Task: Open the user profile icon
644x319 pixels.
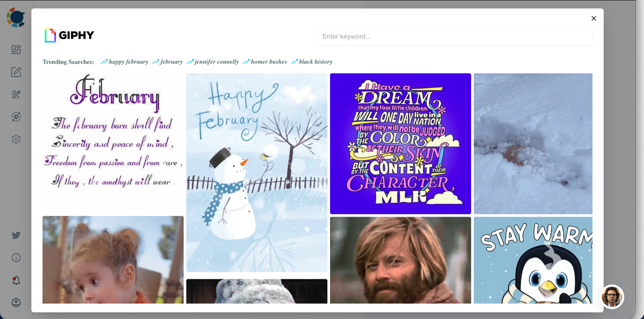Action: pos(16,303)
